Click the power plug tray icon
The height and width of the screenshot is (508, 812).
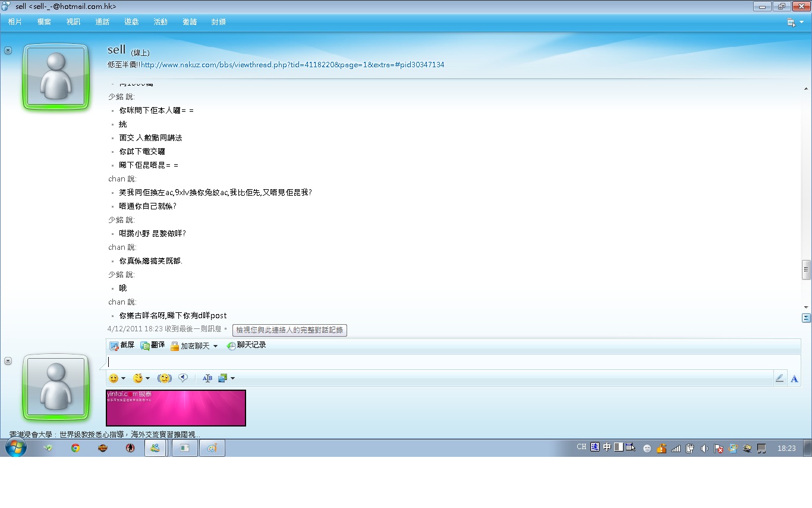tap(690, 449)
